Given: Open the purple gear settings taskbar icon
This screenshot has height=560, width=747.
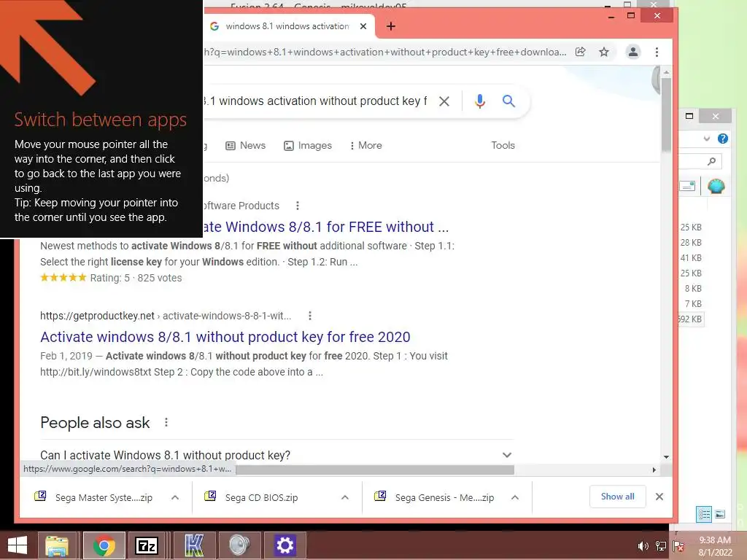Looking at the screenshot, I should (x=285, y=545).
